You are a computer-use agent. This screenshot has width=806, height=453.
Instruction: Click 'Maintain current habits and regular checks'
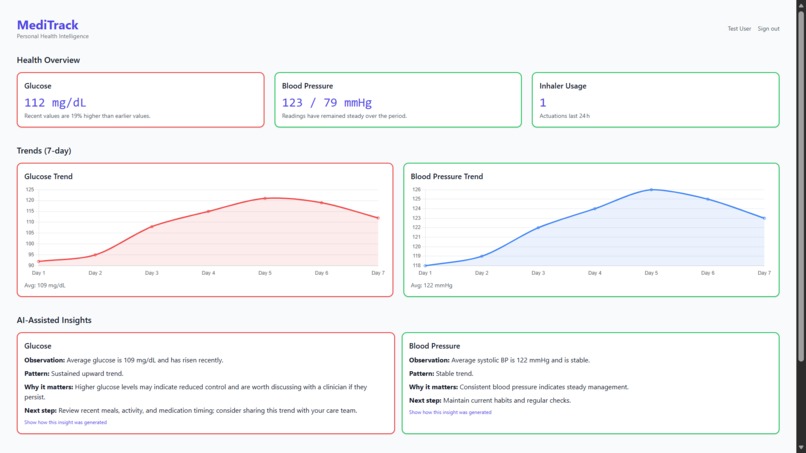(x=507, y=401)
